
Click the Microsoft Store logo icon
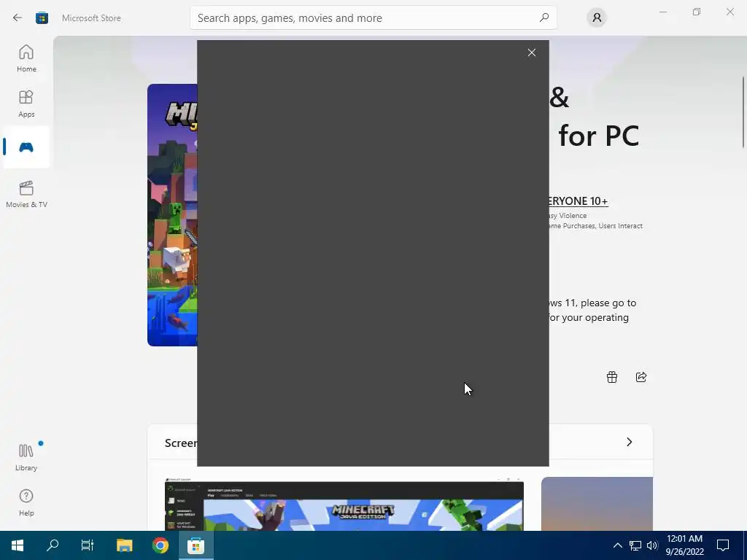(42, 17)
